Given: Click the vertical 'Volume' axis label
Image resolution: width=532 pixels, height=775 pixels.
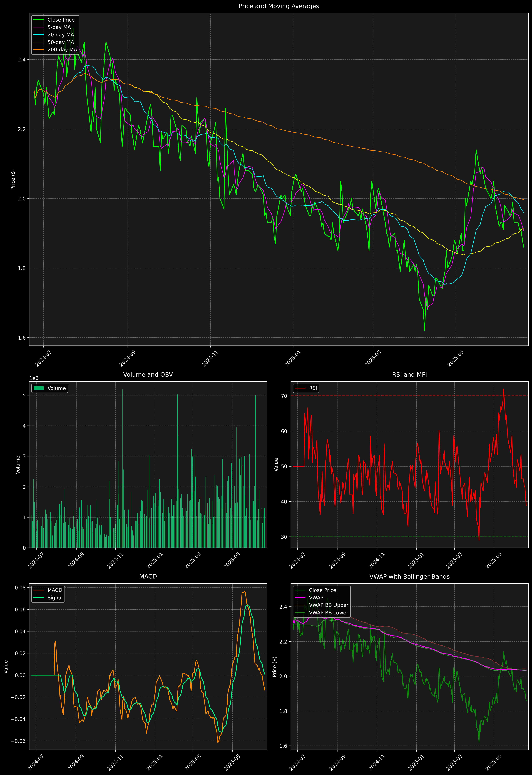Looking at the screenshot, I should pyautogui.click(x=18, y=464).
